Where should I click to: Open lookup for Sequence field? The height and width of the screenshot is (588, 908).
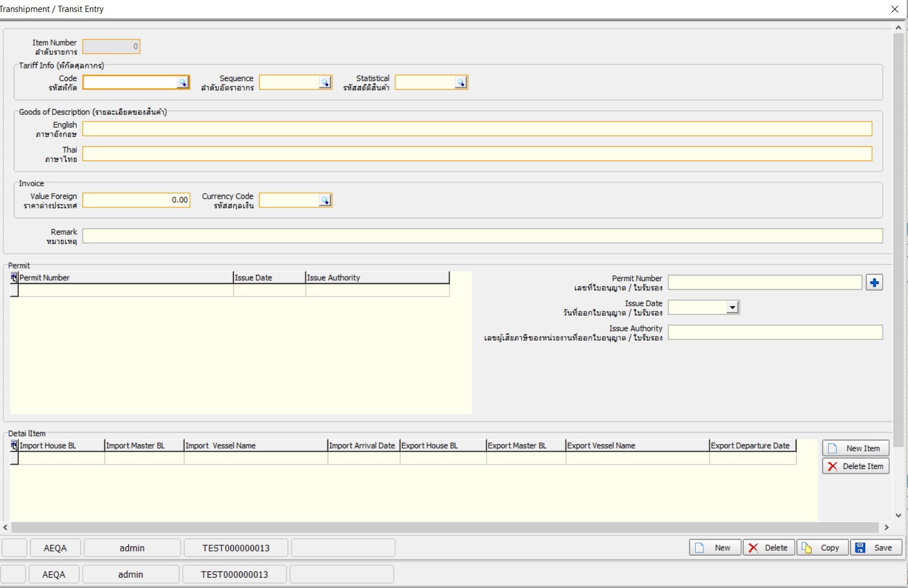[325, 83]
